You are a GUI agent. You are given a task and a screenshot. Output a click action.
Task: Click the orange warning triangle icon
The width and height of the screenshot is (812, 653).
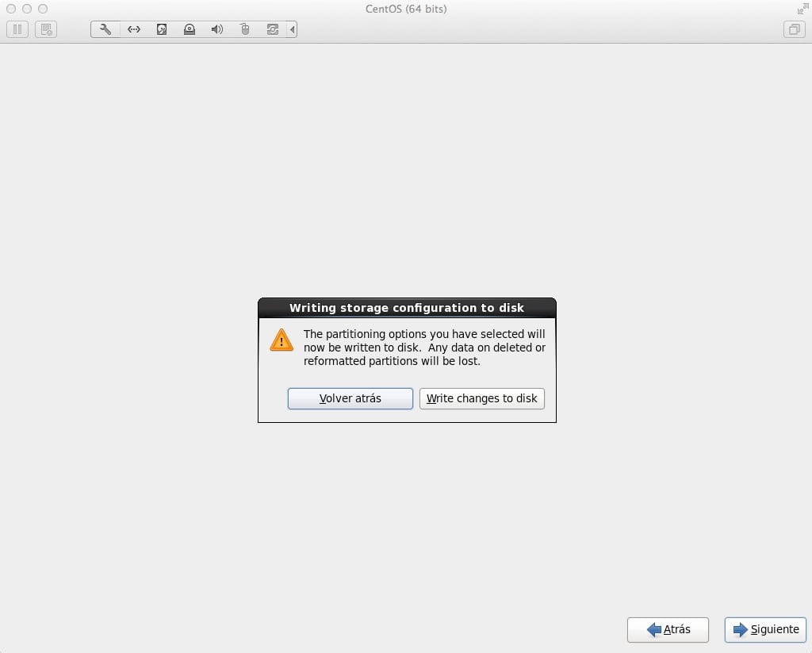281,340
